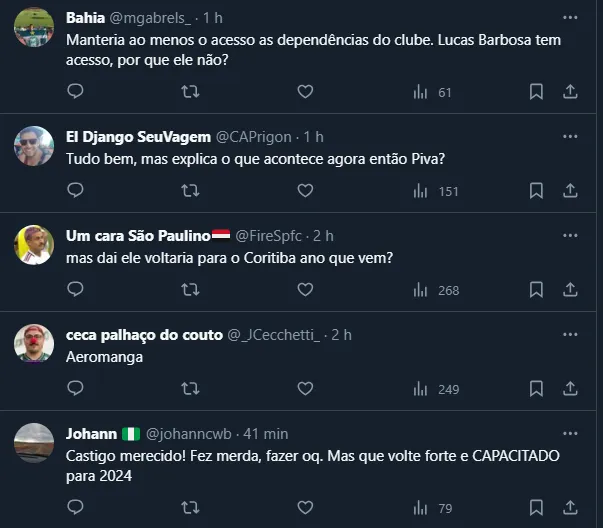Reply to Bahia's tweet

pos(76,92)
